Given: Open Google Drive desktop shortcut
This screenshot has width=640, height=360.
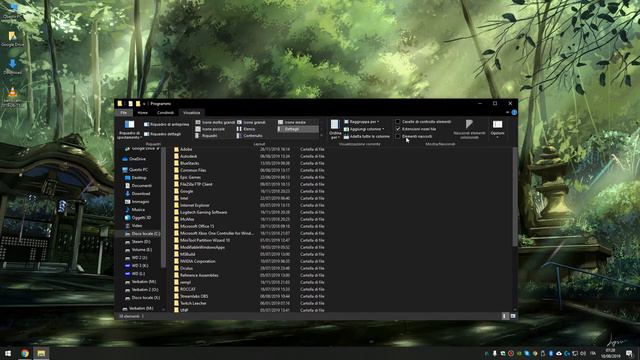Looking at the screenshot, I should click(12, 39).
